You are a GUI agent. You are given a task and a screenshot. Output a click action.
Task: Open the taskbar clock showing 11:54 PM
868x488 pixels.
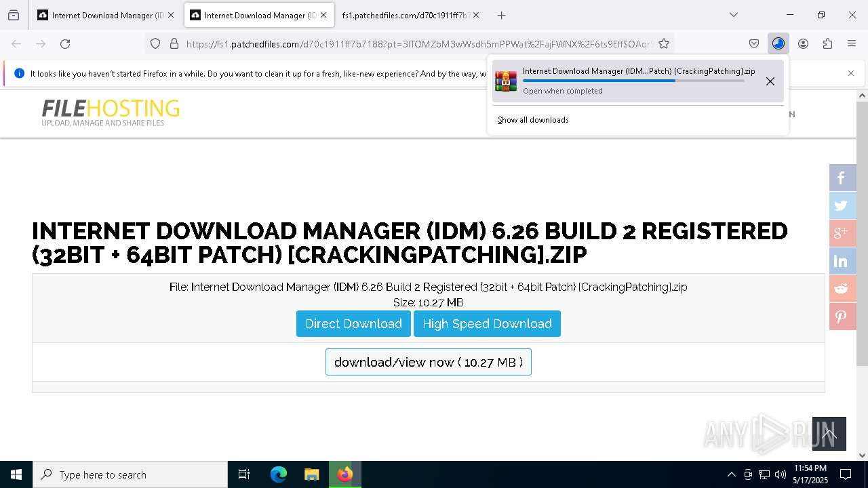810,474
